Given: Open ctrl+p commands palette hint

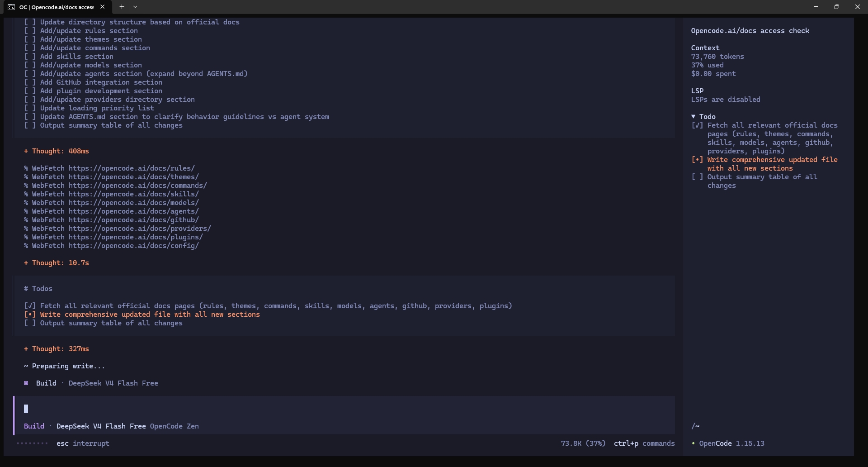Looking at the screenshot, I should coord(644,443).
